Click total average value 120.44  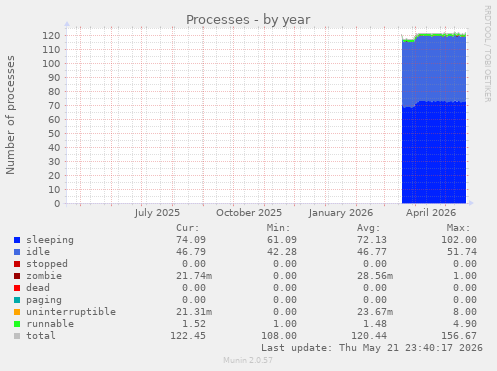pos(369,336)
